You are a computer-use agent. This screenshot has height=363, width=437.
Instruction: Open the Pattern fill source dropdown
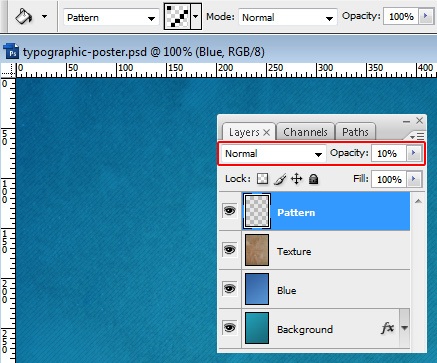111,17
